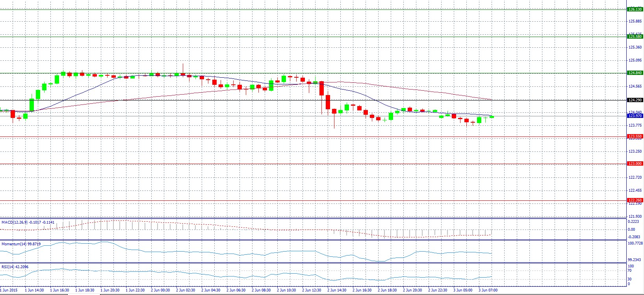Click the 1 Jun 22:30 time label
644x295 pixels.
(x=135, y=290)
